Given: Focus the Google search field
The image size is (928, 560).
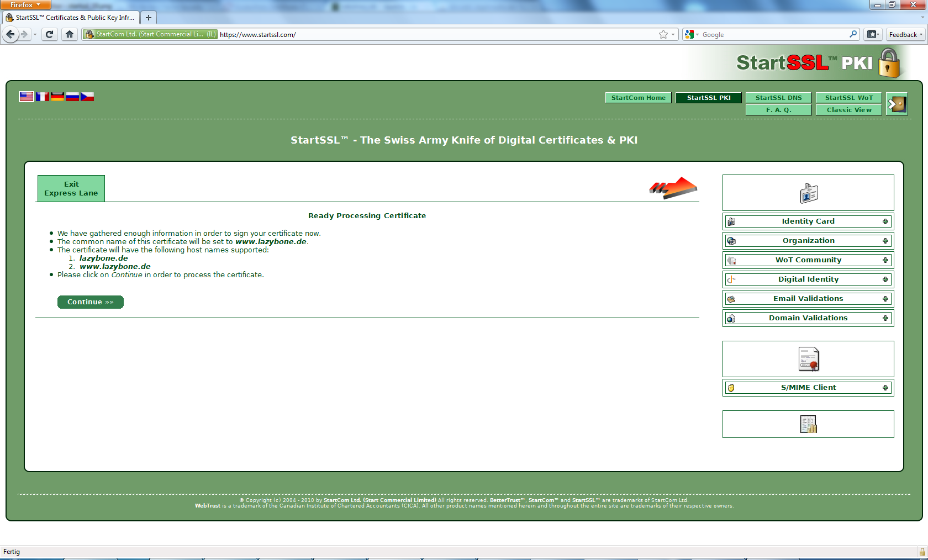Looking at the screenshot, I should point(773,34).
